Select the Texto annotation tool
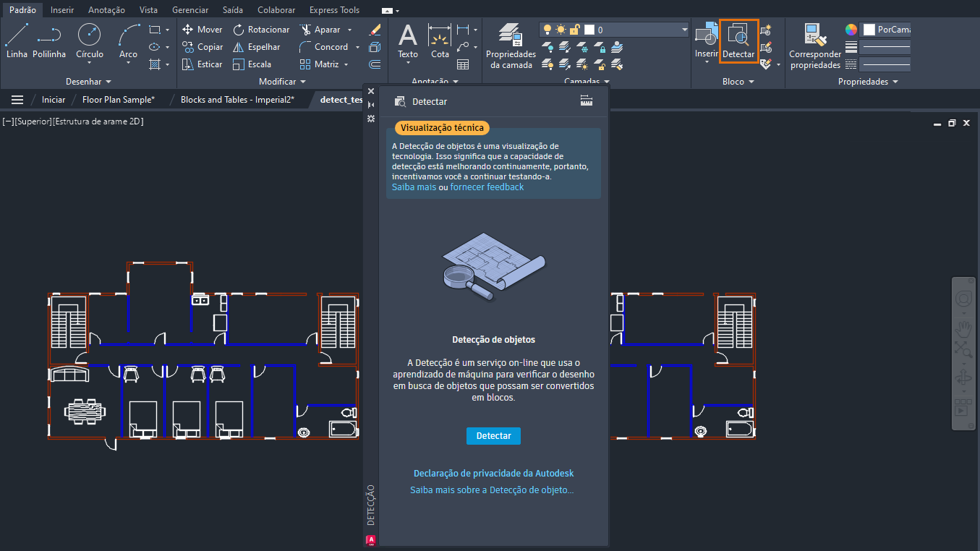Viewport: 980px width, 551px height. pyautogui.click(x=408, y=41)
